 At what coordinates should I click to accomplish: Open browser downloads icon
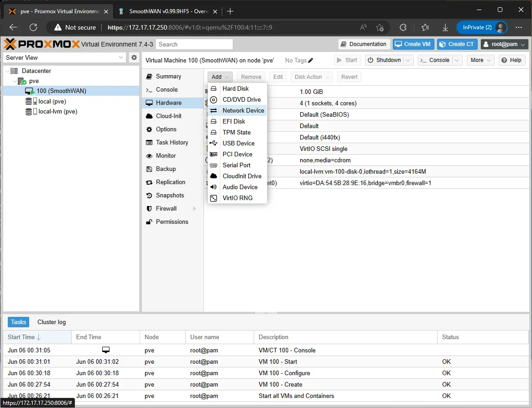(x=445, y=27)
